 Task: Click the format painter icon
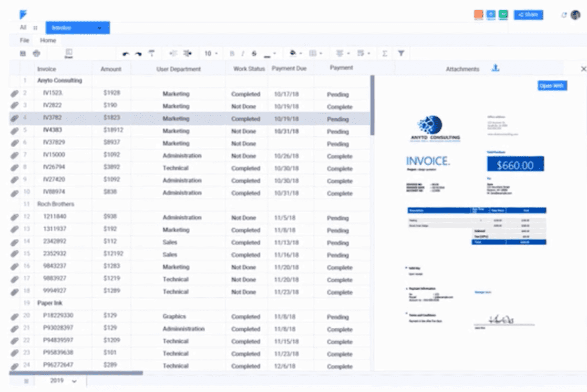152,53
